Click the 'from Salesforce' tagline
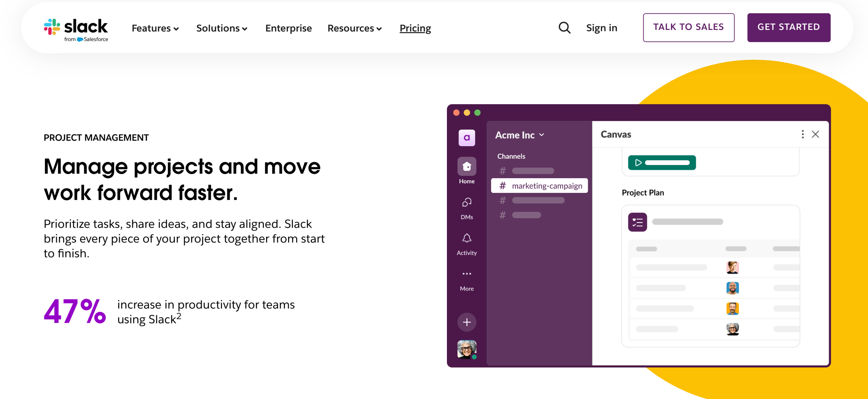The width and height of the screenshot is (868, 399). [86, 39]
